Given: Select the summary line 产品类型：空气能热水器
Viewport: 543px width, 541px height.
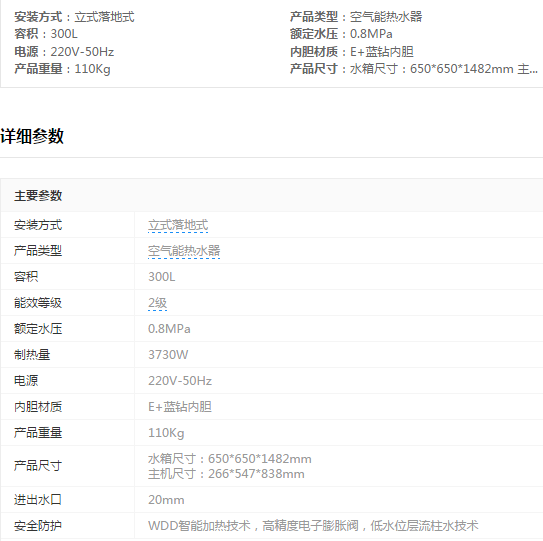Looking at the screenshot, I should (356, 17).
